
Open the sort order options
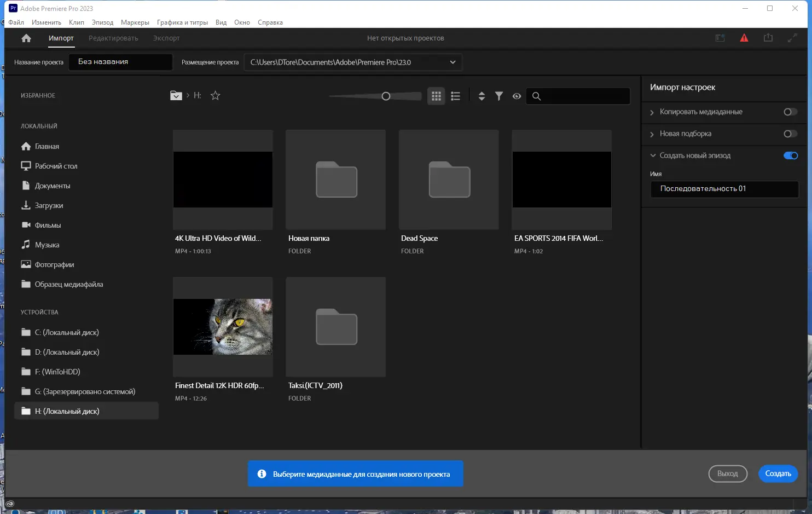(482, 96)
